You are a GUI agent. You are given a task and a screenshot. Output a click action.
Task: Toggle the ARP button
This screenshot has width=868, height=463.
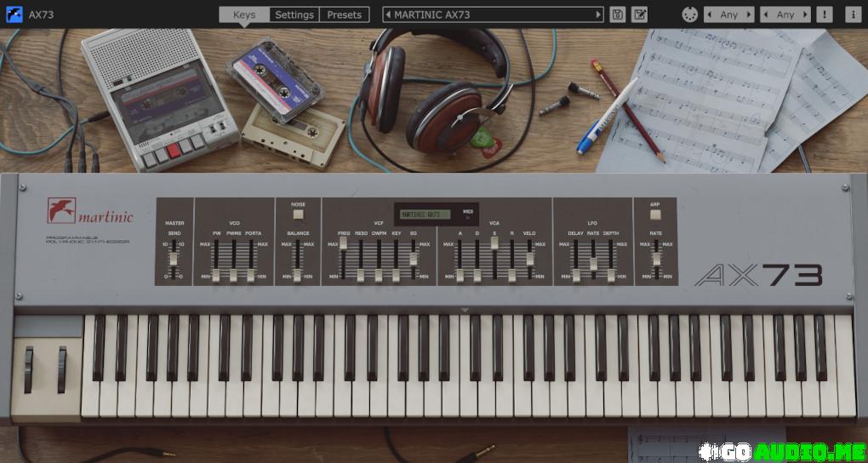655,214
